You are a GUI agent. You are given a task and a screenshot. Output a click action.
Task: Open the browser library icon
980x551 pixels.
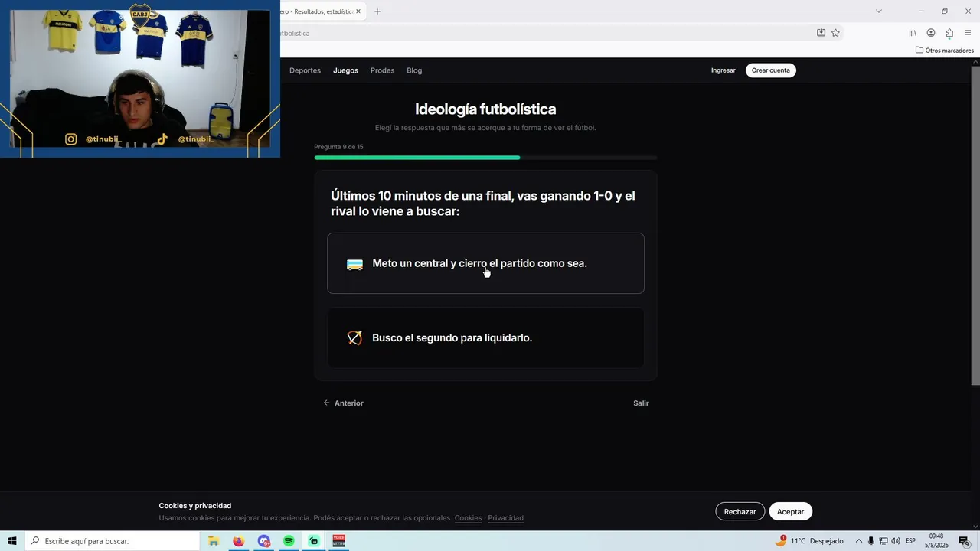(x=913, y=33)
